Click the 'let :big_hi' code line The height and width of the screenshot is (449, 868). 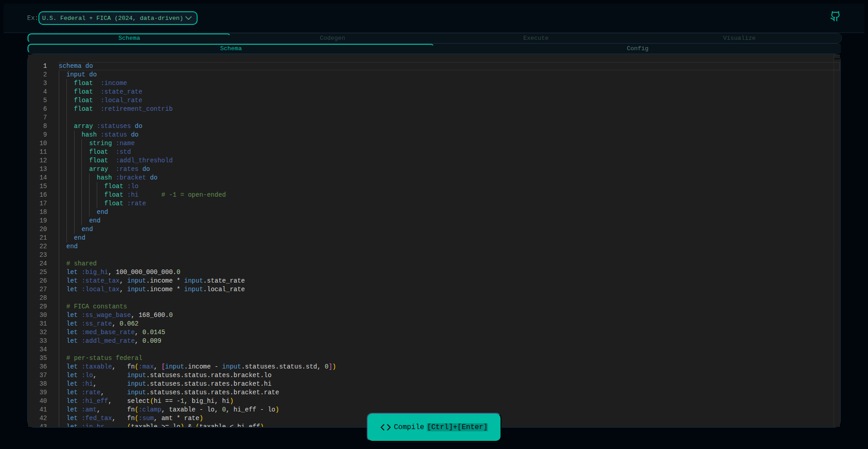point(123,272)
